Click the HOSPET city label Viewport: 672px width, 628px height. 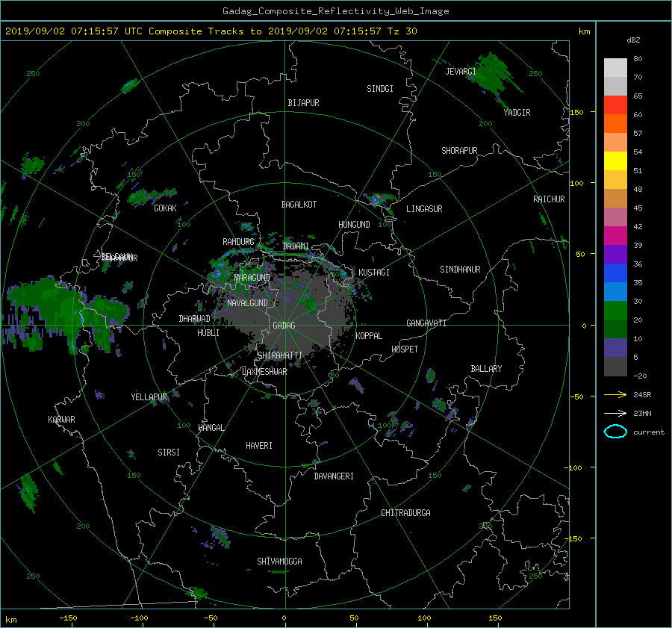tap(405, 349)
